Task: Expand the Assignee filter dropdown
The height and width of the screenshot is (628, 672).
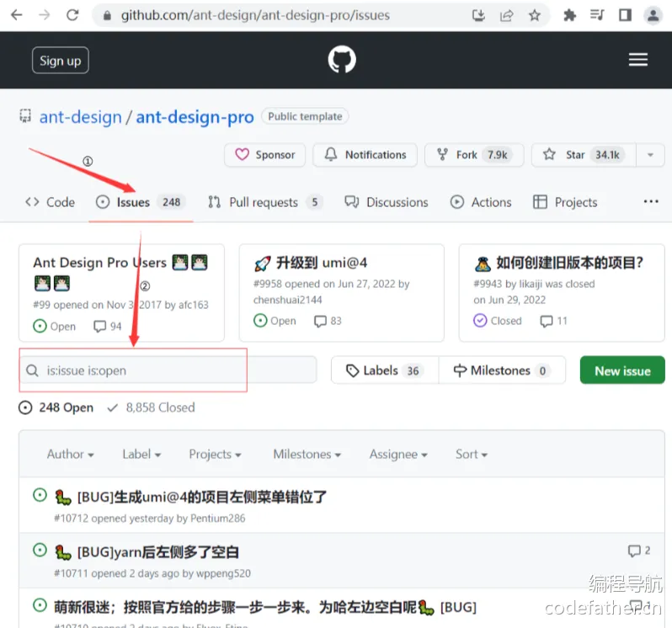Action: [x=398, y=454]
